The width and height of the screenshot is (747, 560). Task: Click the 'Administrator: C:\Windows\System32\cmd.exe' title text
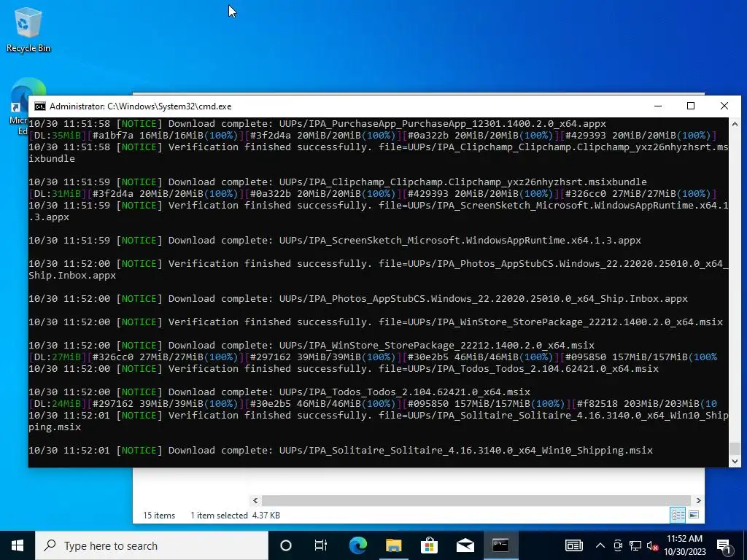click(141, 106)
